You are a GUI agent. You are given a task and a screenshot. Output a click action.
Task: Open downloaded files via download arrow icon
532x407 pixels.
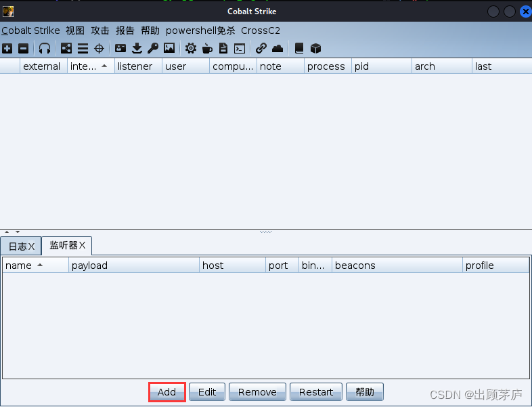pos(137,49)
